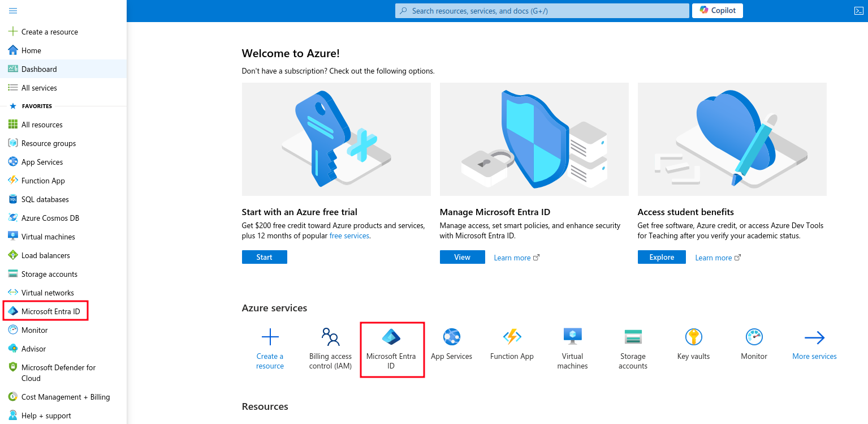Viewport: 868px width, 424px height.
Task: Click the sidebar Storage accounts icon
Action: pyautogui.click(x=13, y=274)
